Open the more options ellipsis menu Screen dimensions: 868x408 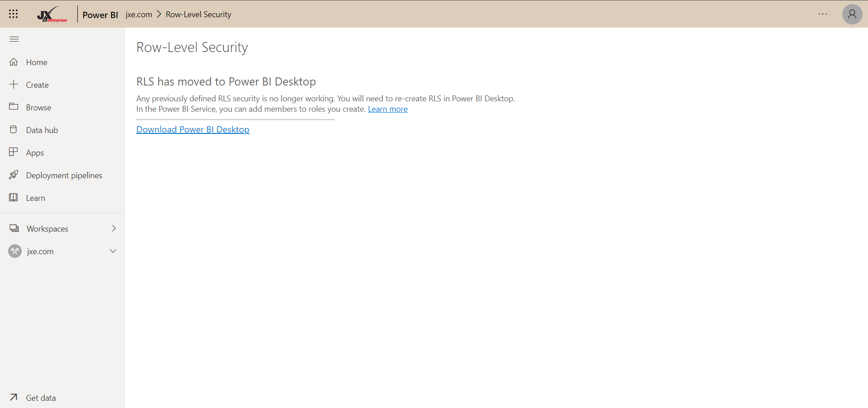(823, 14)
